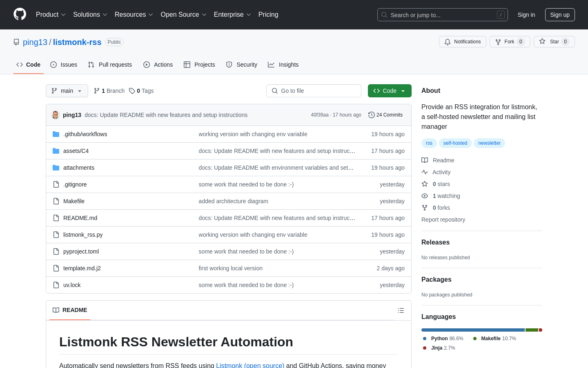Click ping13's avatar in commit row
588x368 pixels.
point(56,115)
